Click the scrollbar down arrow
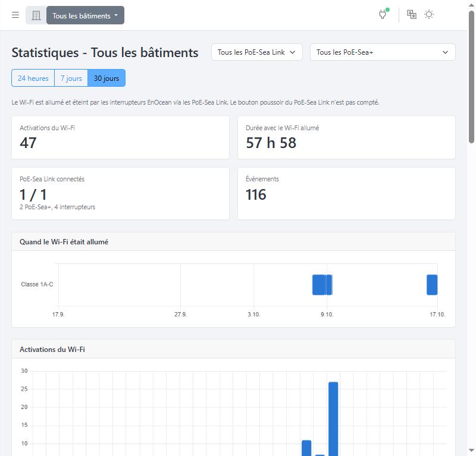Image resolution: width=476 pixels, height=456 pixels. click(471, 450)
